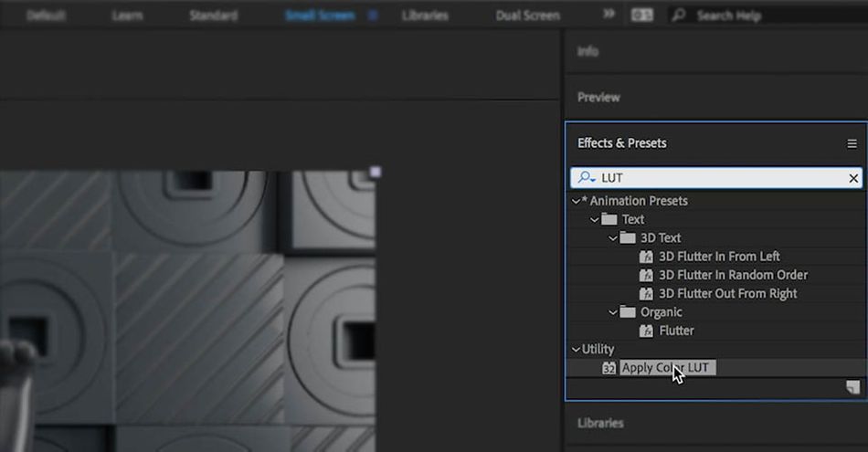Click the Organic folder icon

(627, 312)
